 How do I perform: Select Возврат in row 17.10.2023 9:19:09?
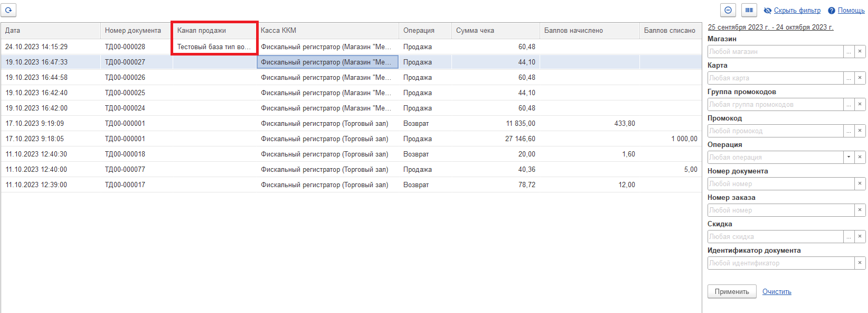click(x=425, y=123)
